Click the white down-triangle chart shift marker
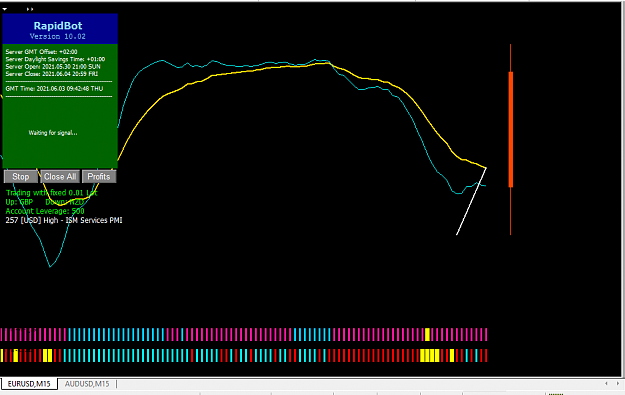625x395 pixels. [5, 9]
